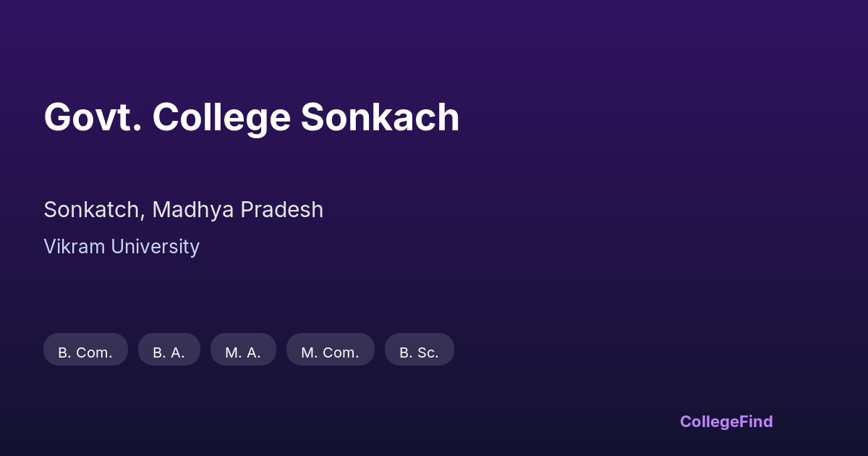Screen dimensions: 868x456
Task: Click the "Sc." text in the B. Sc. chip
Action: coord(427,352)
